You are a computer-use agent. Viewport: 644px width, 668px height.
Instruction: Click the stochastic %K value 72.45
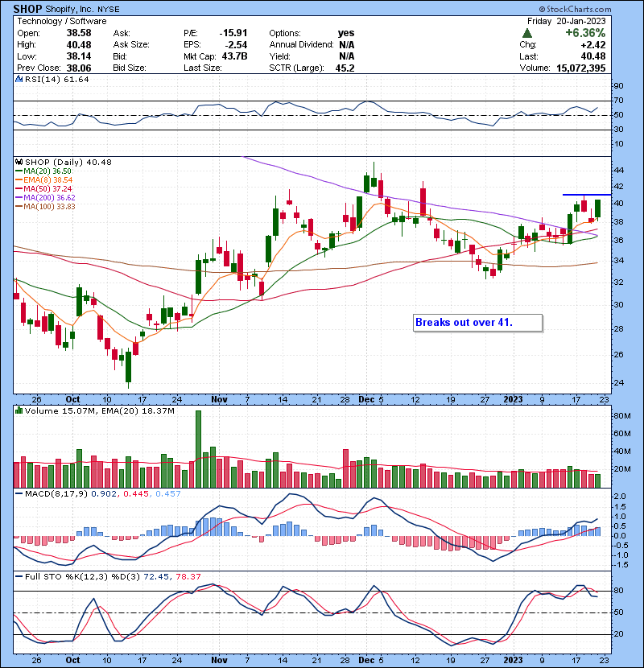[156, 576]
